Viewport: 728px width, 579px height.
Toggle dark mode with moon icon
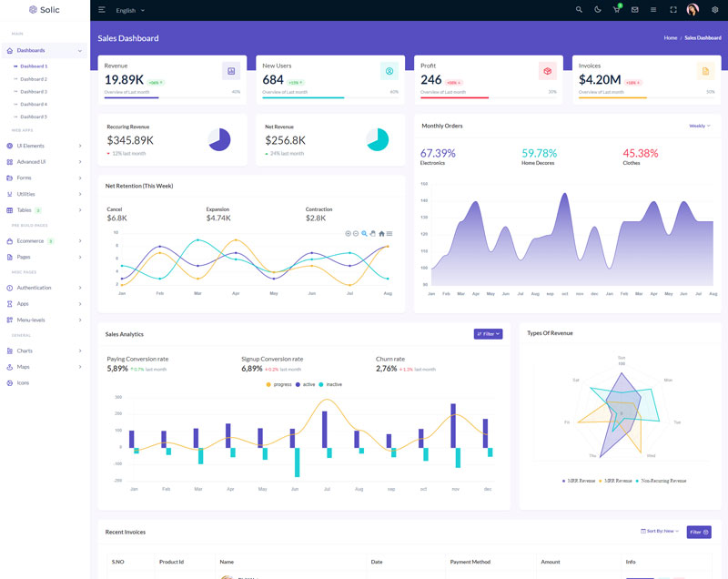598,10
